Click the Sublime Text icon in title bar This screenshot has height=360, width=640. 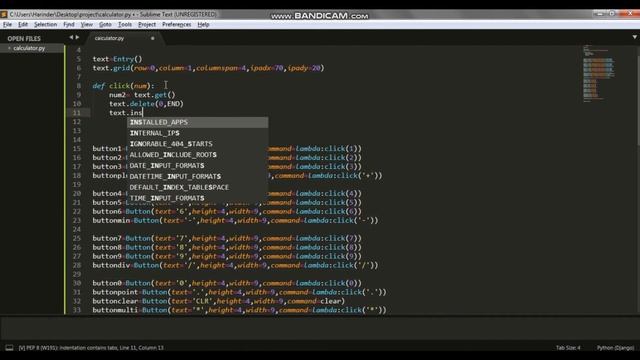pos(4,14)
